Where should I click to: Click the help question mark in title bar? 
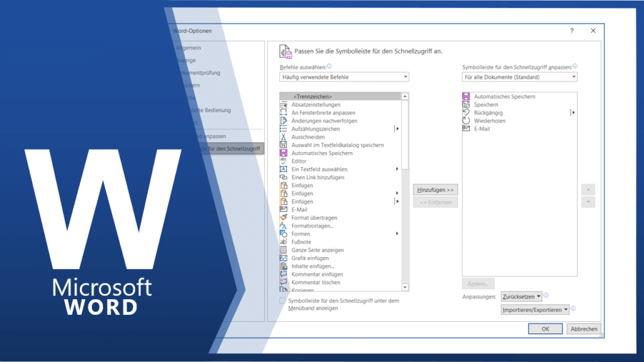point(572,31)
